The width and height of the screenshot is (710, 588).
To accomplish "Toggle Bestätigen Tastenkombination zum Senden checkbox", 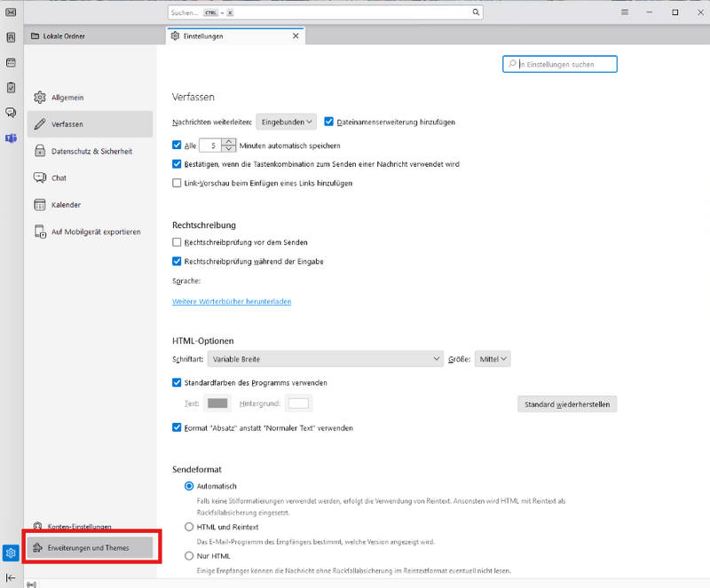I will tap(177, 164).
